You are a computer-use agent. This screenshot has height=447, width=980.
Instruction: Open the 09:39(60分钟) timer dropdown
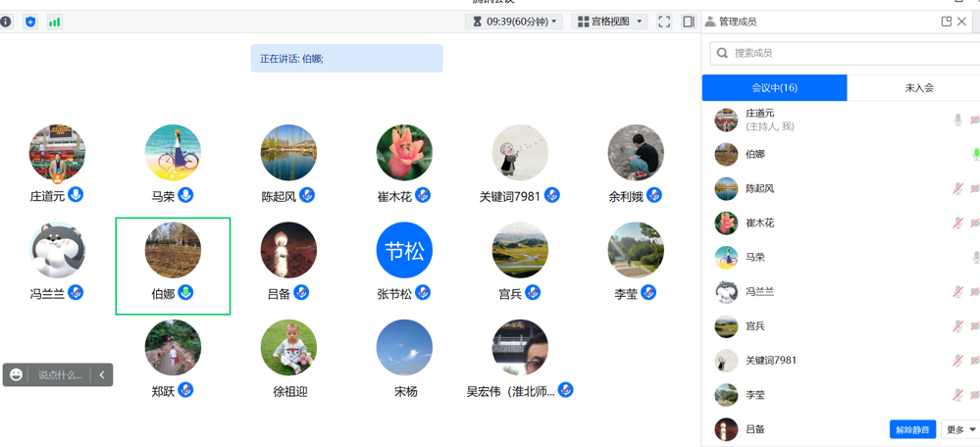click(514, 22)
